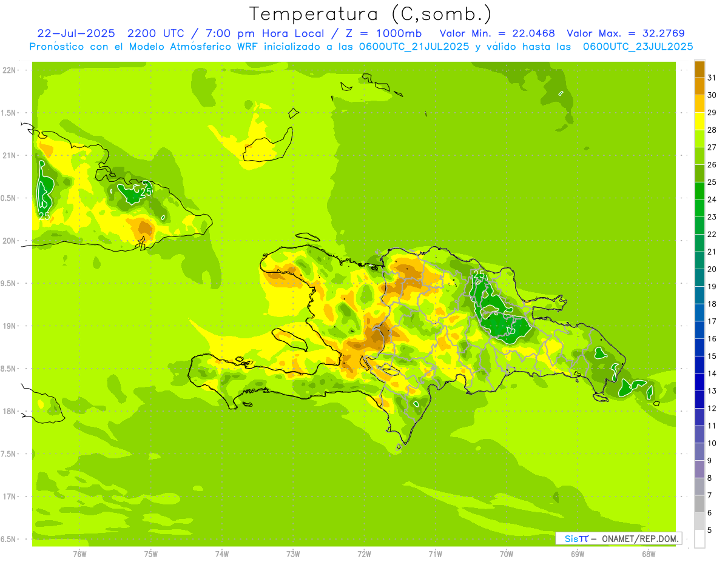Click the blue legend swatch between 15 and 16
The height and width of the screenshot is (562, 728).
coord(699,347)
